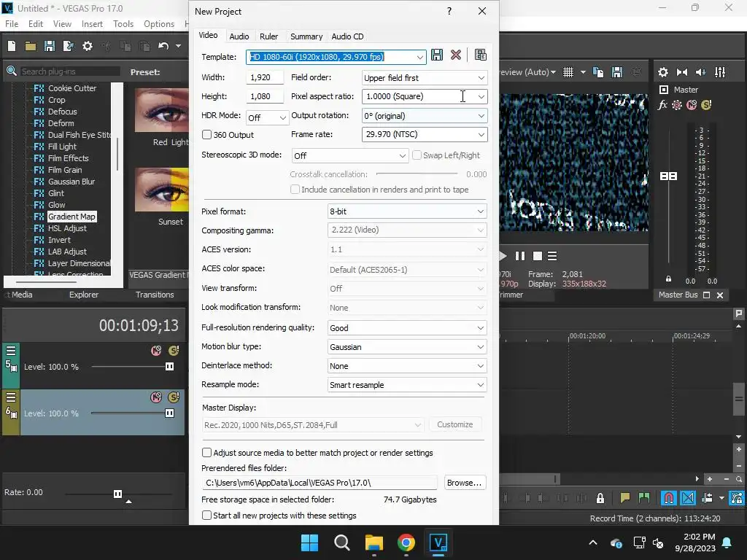The width and height of the screenshot is (747, 560).
Task: Open the Template dropdown
Action: point(419,57)
